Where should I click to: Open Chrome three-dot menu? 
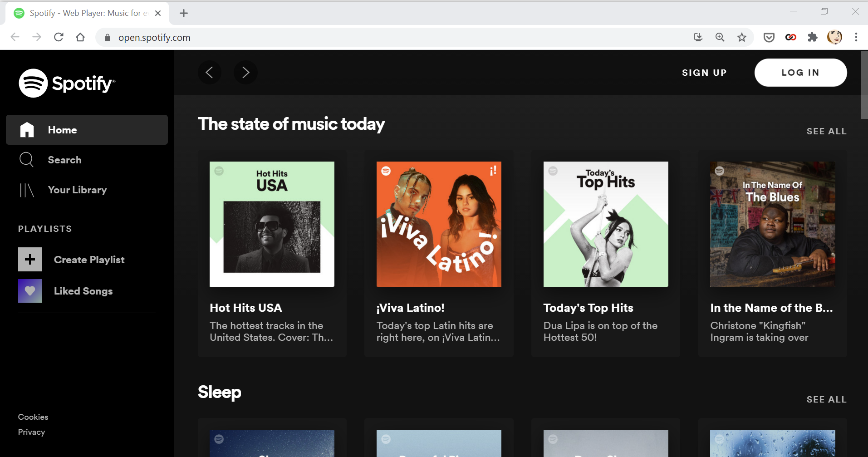[x=856, y=37]
